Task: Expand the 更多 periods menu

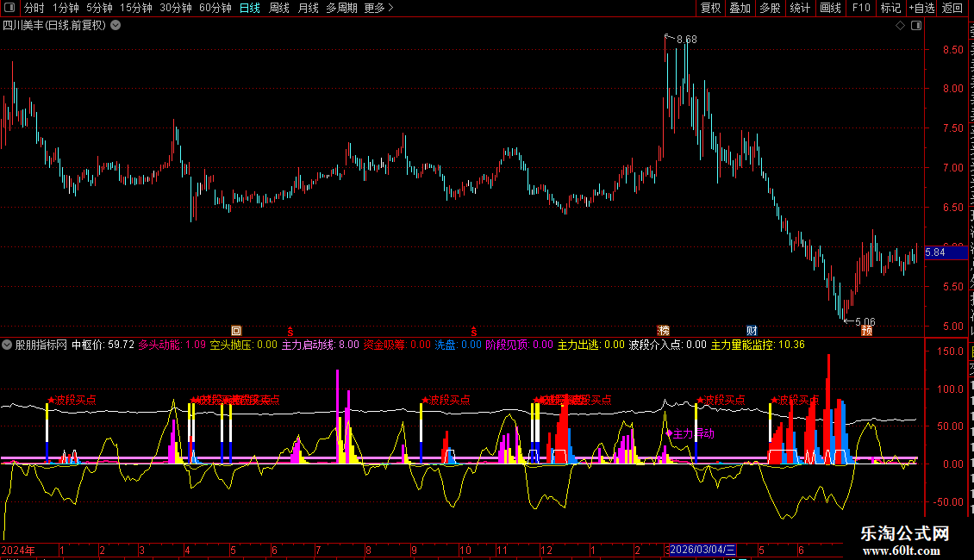Action: 379,8
